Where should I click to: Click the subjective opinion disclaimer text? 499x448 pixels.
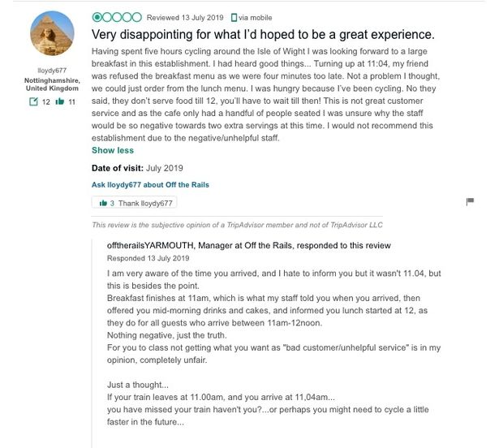pos(237,225)
